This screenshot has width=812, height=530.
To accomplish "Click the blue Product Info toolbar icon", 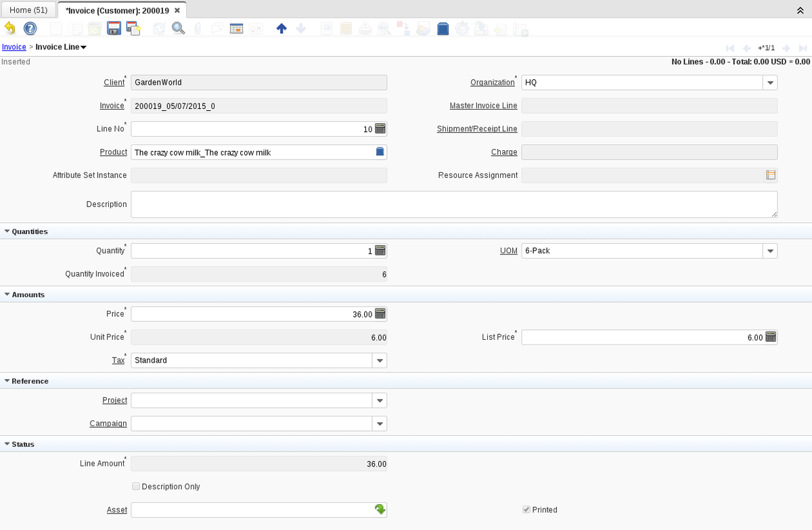I will [443, 28].
